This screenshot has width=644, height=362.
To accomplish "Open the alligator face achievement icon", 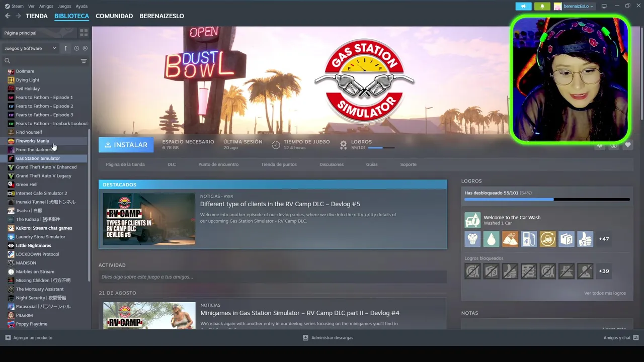I will point(472,239).
